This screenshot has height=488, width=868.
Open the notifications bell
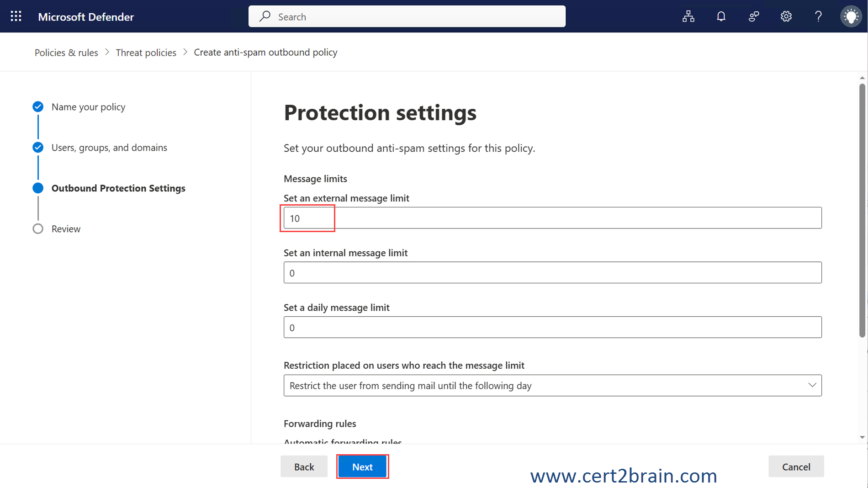721,16
